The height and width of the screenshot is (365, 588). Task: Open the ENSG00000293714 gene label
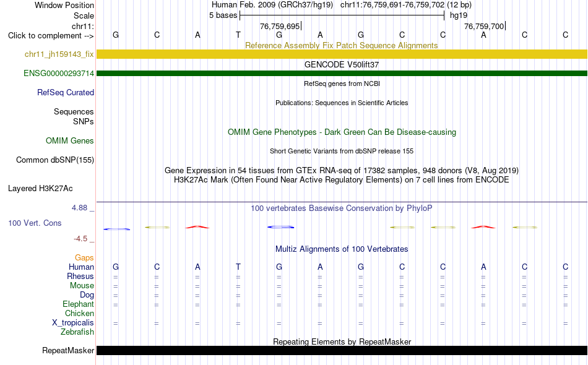[59, 74]
